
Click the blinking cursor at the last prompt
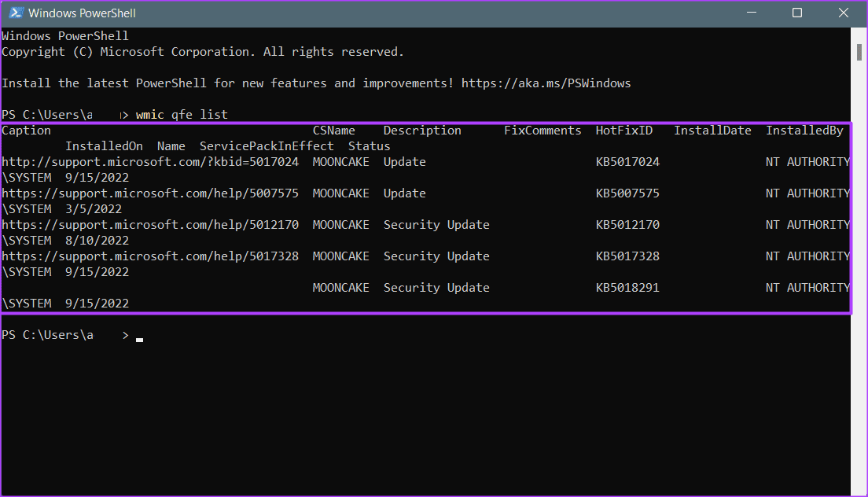pos(139,339)
